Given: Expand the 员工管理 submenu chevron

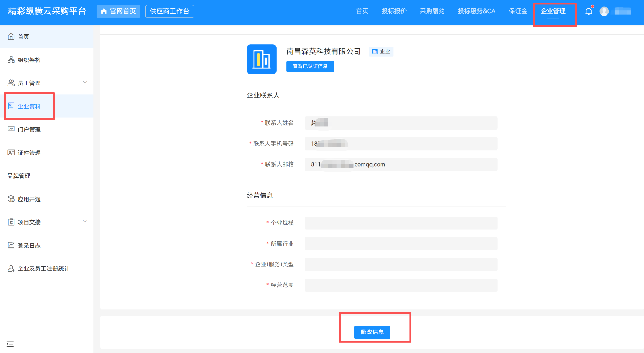Looking at the screenshot, I should pyautogui.click(x=85, y=83).
